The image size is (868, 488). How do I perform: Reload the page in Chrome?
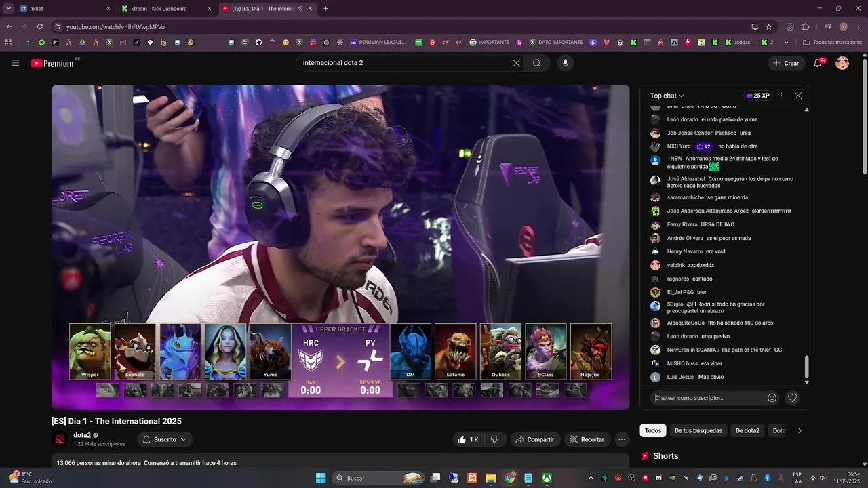pos(40,26)
